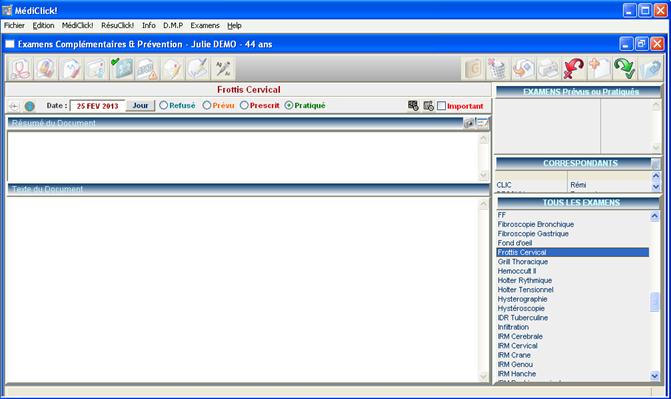Select CLIC in the Correspondants list
Image resolution: width=671 pixels, height=399 pixels.
pyautogui.click(x=504, y=185)
